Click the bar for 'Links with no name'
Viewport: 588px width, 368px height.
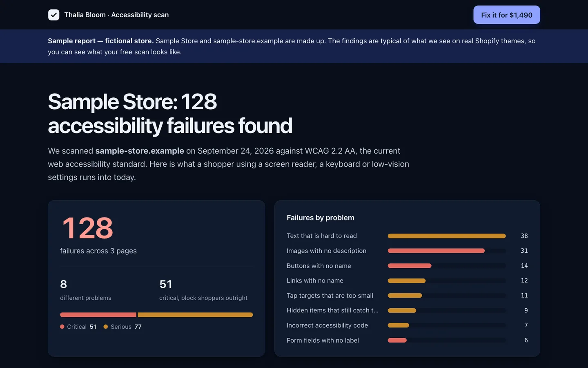(x=407, y=280)
